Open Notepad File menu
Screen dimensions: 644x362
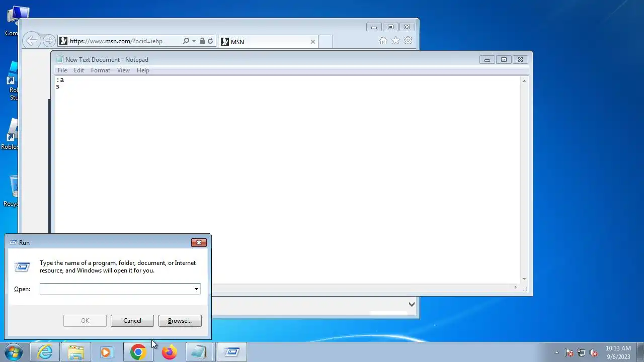(62, 70)
